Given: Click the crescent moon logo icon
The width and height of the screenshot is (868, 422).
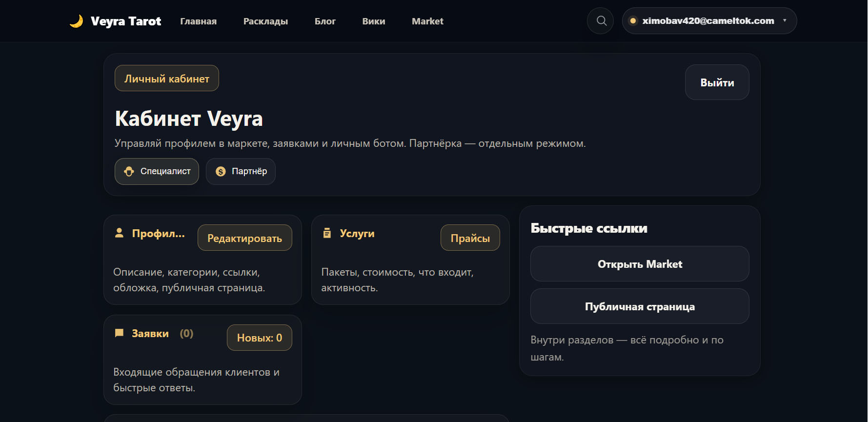Looking at the screenshot, I should pyautogui.click(x=76, y=21).
